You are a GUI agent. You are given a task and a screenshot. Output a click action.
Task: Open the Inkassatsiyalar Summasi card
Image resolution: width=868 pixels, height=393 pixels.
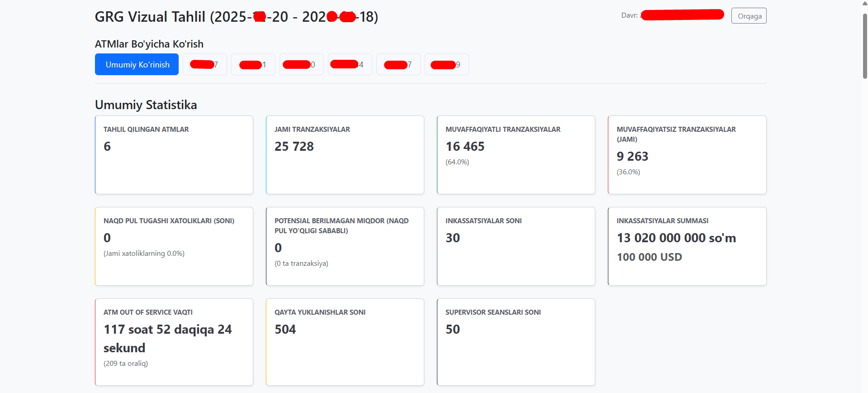tap(687, 246)
